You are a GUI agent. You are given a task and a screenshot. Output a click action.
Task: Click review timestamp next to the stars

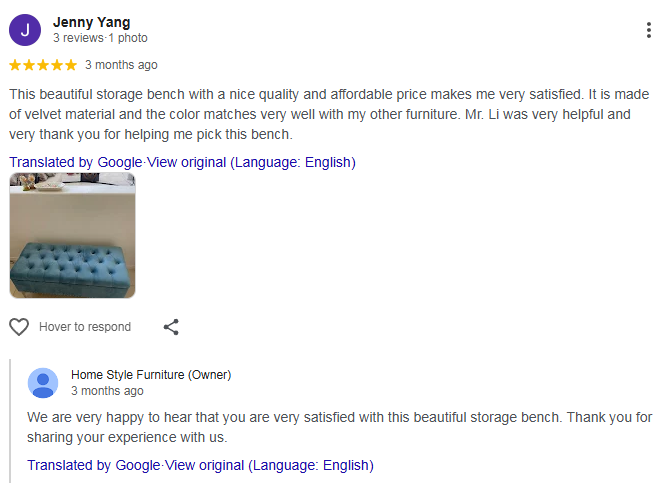point(121,65)
